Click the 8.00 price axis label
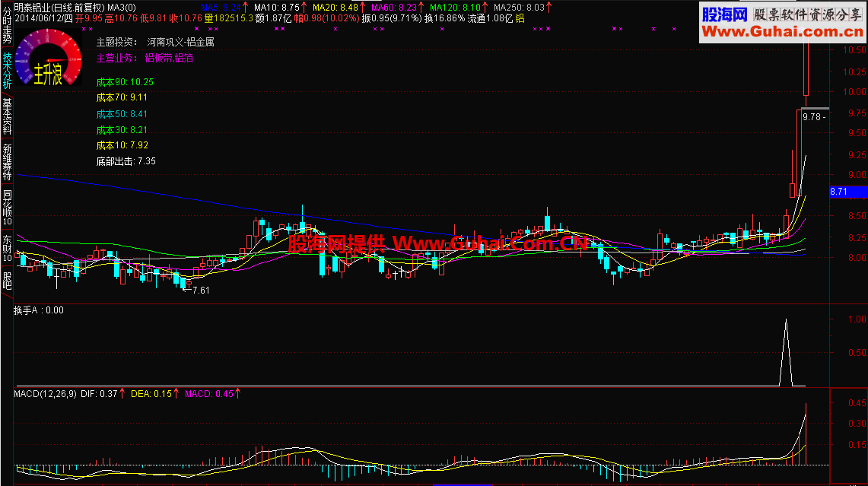This screenshot has width=868, height=486. [x=857, y=257]
